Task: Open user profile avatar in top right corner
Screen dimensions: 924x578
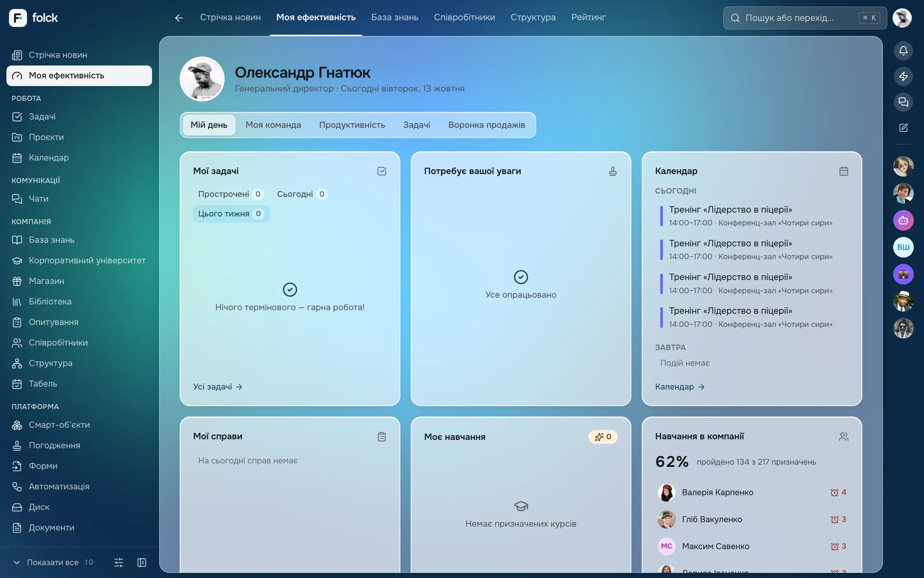Action: [902, 18]
